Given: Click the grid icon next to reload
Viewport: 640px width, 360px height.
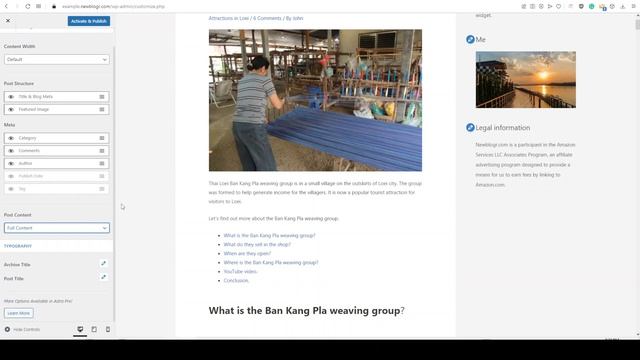Looking at the screenshot, I should [38, 7].
